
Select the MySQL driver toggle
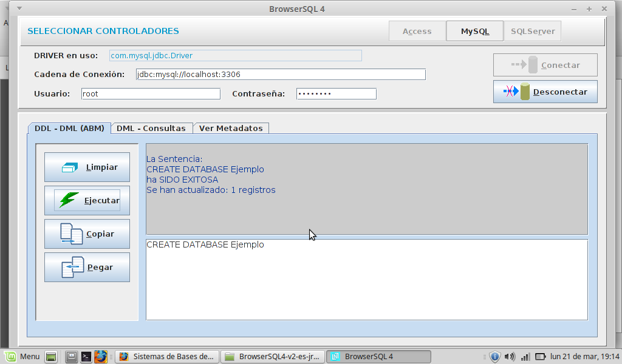click(x=475, y=32)
